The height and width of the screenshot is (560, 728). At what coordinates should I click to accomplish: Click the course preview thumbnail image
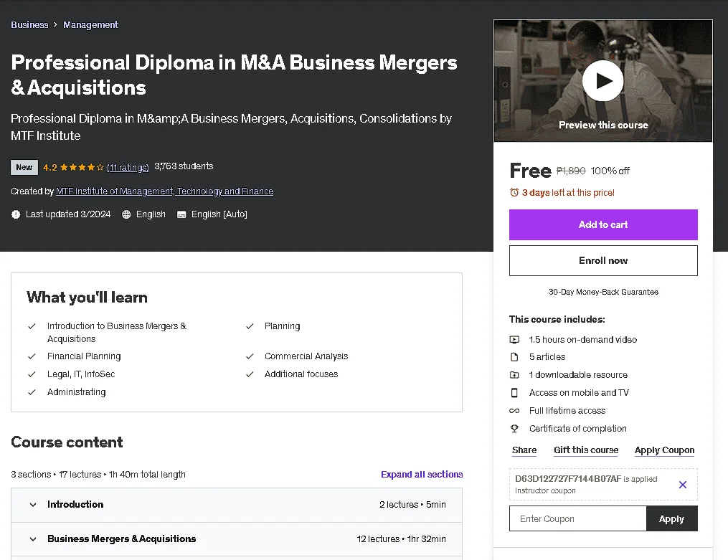[603, 81]
